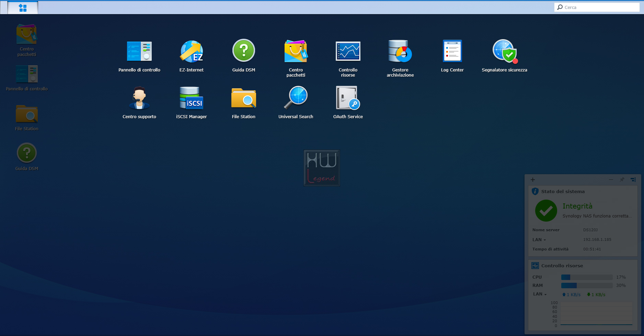Open Log Center
The width and height of the screenshot is (644, 336).
click(x=452, y=56)
